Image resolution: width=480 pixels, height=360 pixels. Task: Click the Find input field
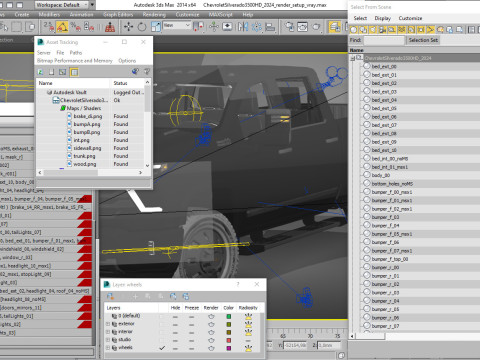coord(384,40)
